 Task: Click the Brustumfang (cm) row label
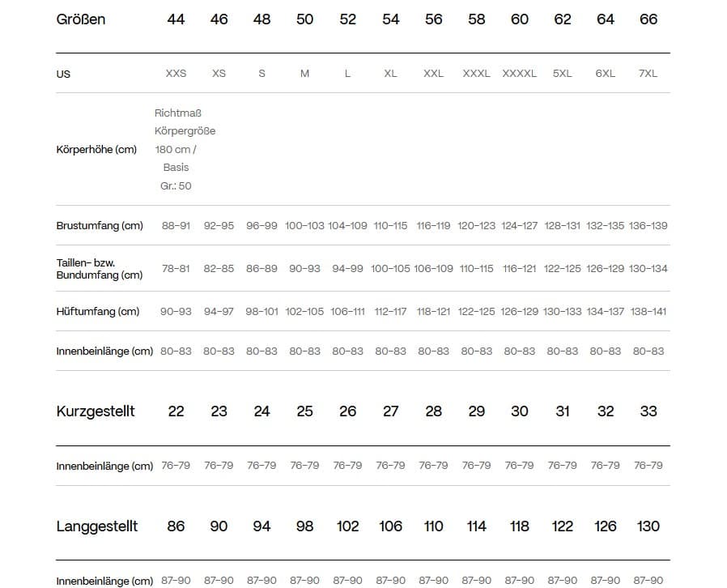click(100, 225)
